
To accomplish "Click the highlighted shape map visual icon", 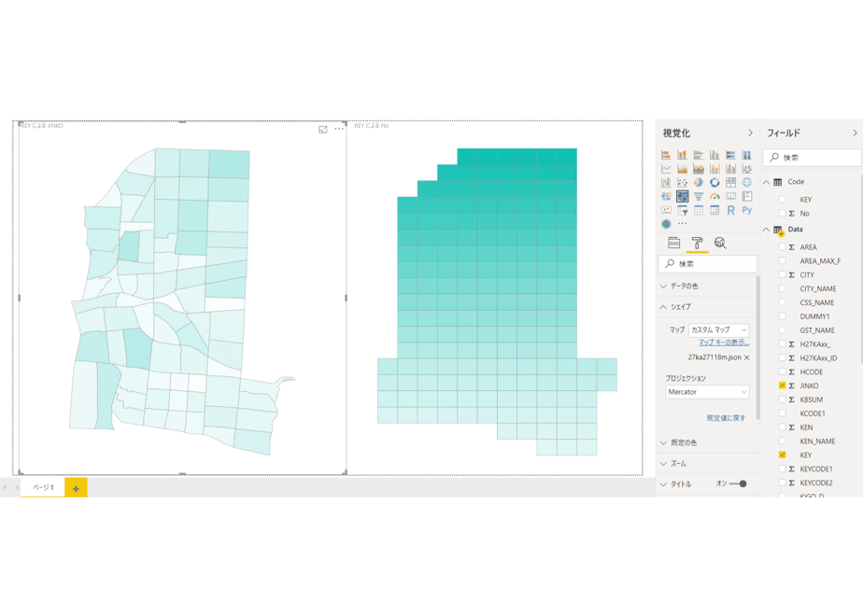I will tap(682, 196).
